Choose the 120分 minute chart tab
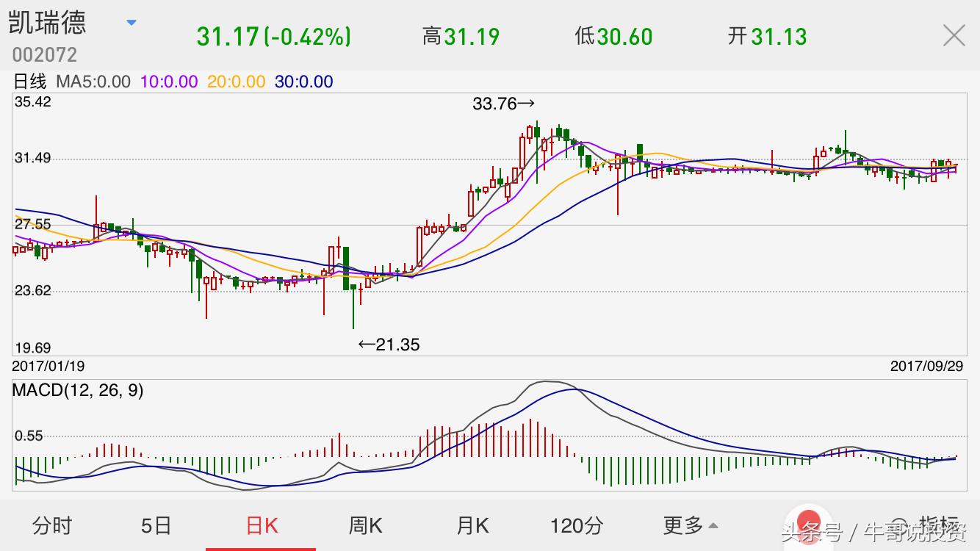 576,525
